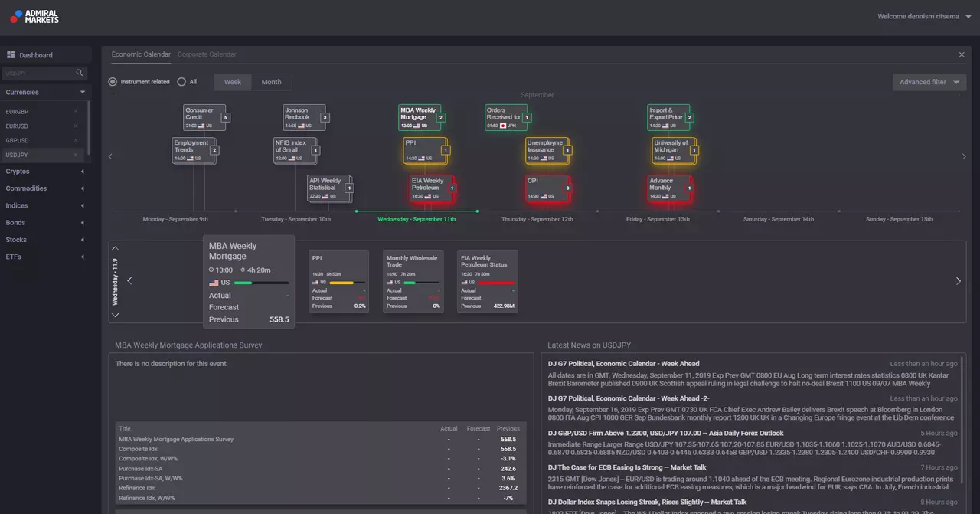Click the Admiral Markets logo
This screenshot has width=980, height=514.
click(x=34, y=16)
